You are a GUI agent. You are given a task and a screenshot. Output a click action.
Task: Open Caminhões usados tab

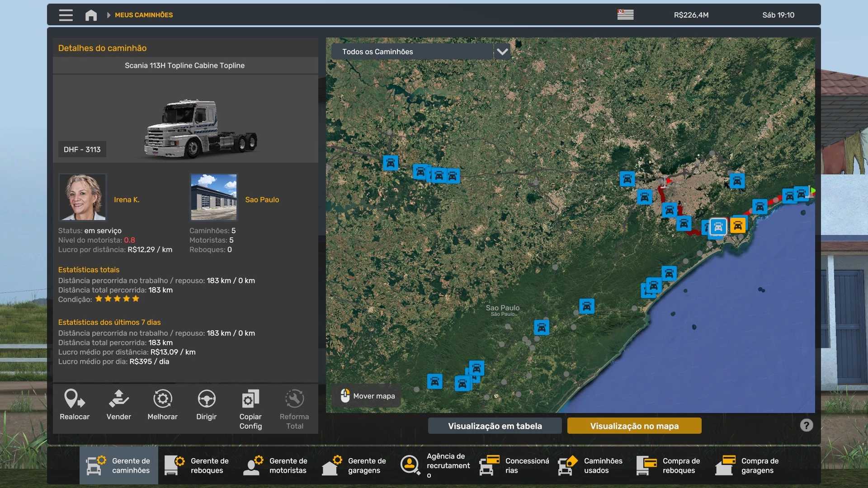click(x=590, y=465)
